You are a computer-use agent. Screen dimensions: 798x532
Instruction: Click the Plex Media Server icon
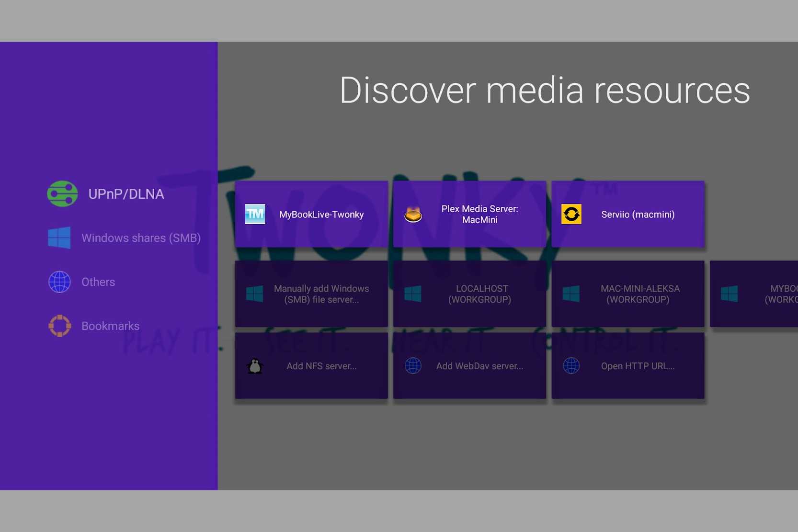(413, 215)
